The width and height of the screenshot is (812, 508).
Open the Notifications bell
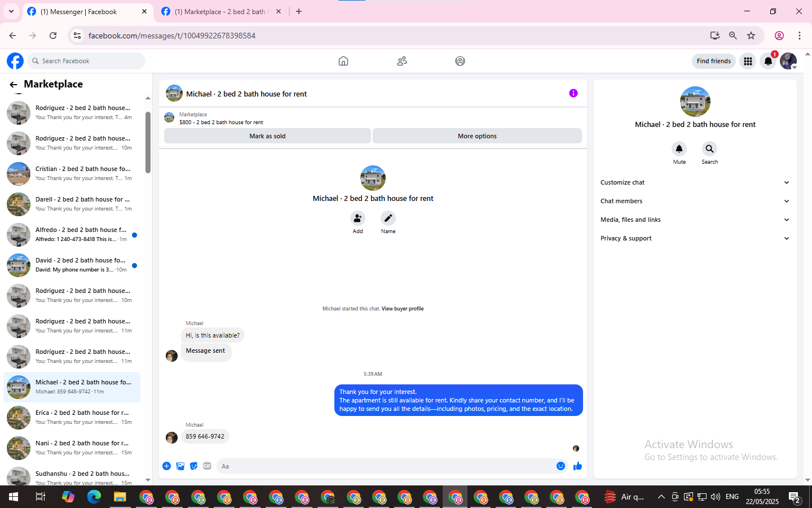pos(768,61)
